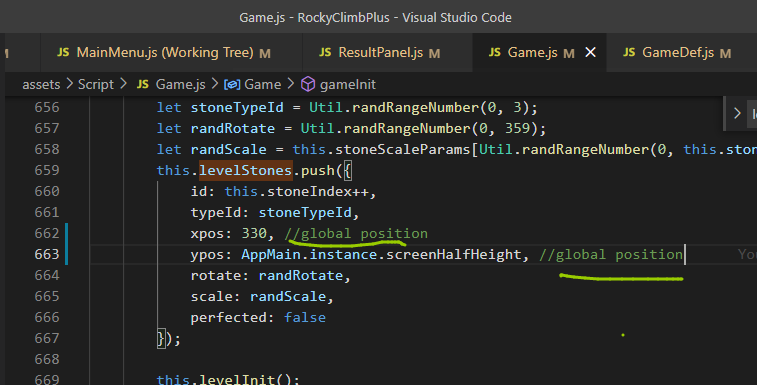Open the Script breadcrumb folder

tap(96, 85)
